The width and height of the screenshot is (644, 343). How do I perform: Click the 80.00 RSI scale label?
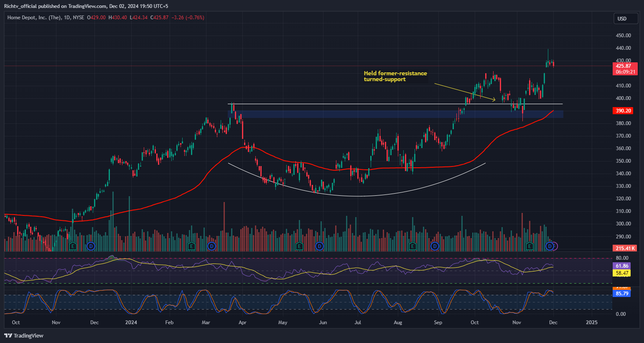622,258
